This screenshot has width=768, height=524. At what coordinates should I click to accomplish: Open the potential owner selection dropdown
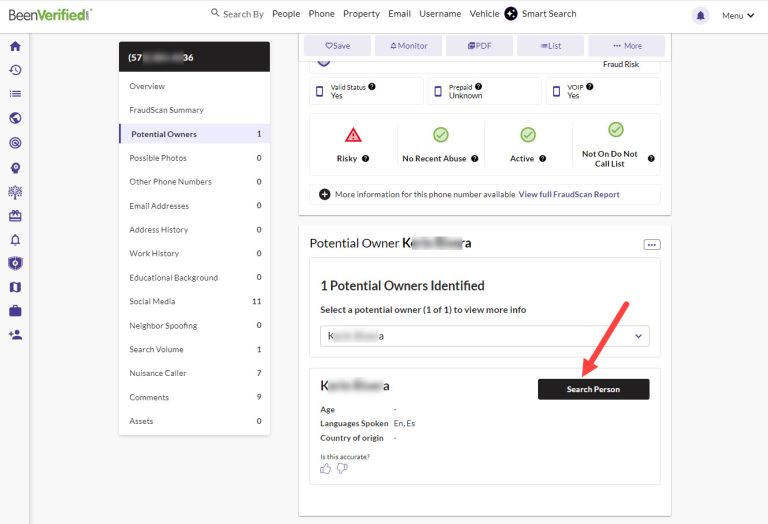tap(484, 337)
